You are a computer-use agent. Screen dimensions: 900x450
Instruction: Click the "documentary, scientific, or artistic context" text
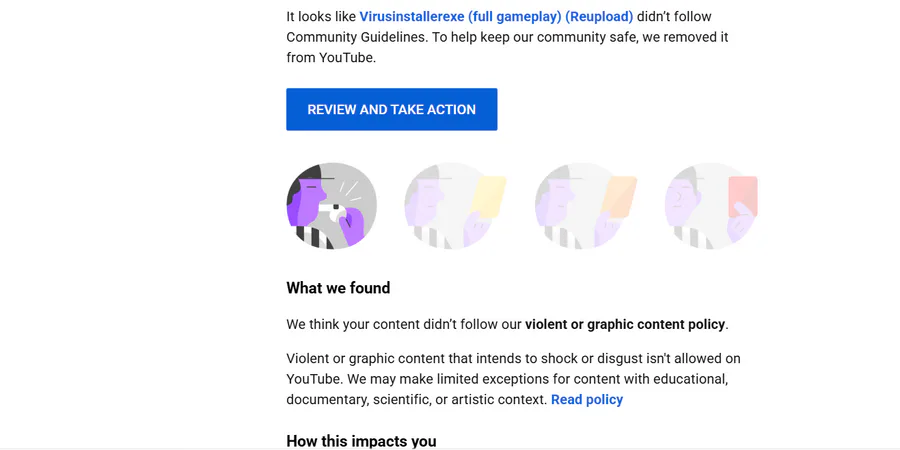pos(416,400)
